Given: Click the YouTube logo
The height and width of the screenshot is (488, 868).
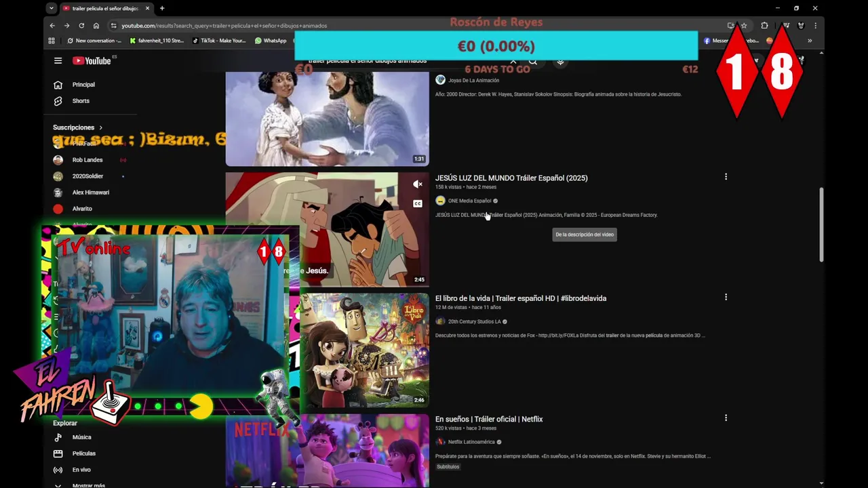Looking at the screenshot, I should (92, 60).
